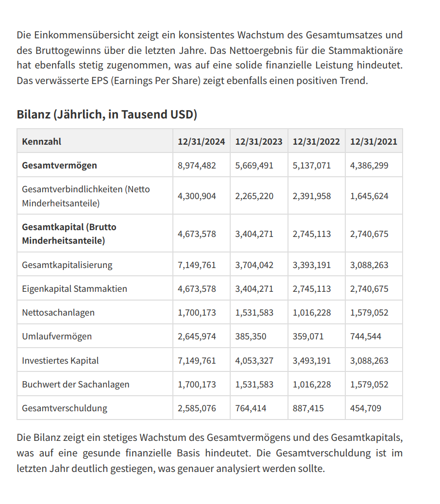
Task: Click the 12/31/2023 column header
Action: [259, 141]
